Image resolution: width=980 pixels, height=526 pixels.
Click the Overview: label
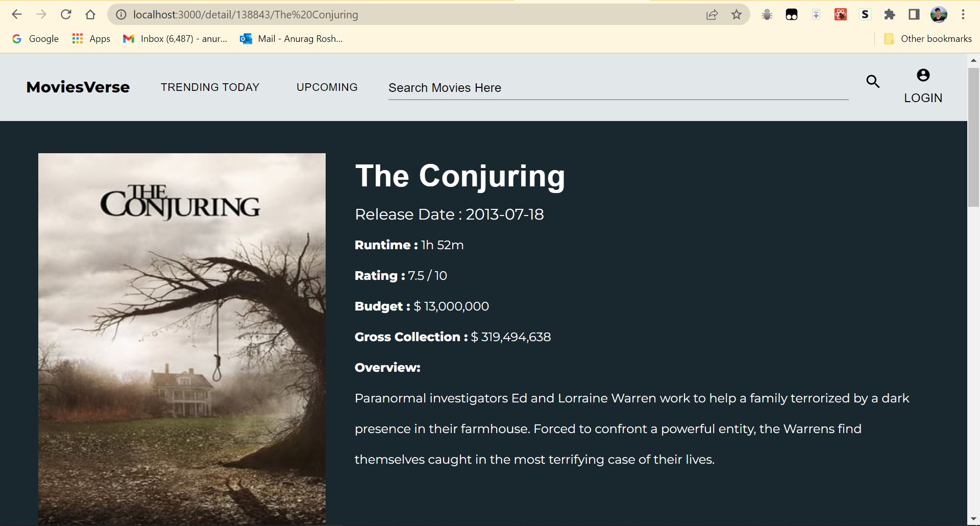pyautogui.click(x=387, y=368)
